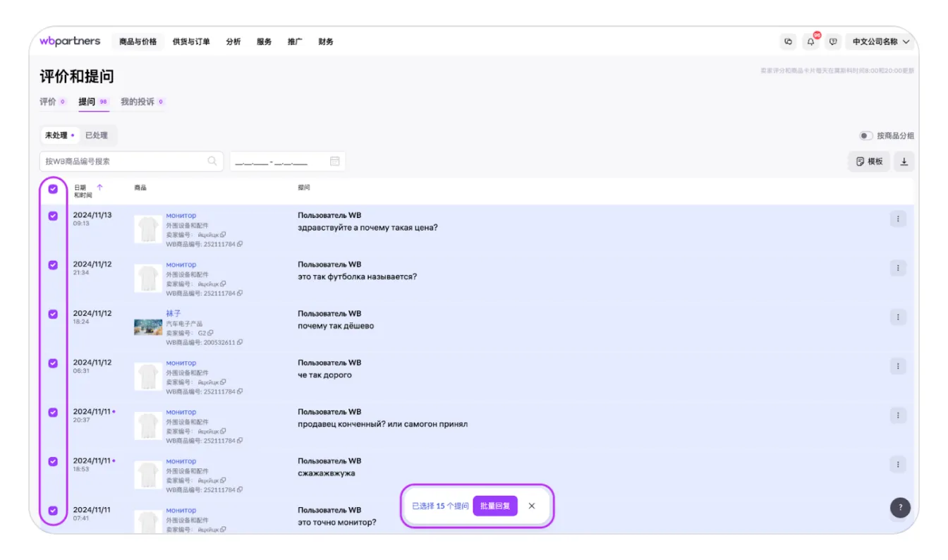Toggle the 按商品分组 switch
The image size is (948, 560).
point(865,135)
